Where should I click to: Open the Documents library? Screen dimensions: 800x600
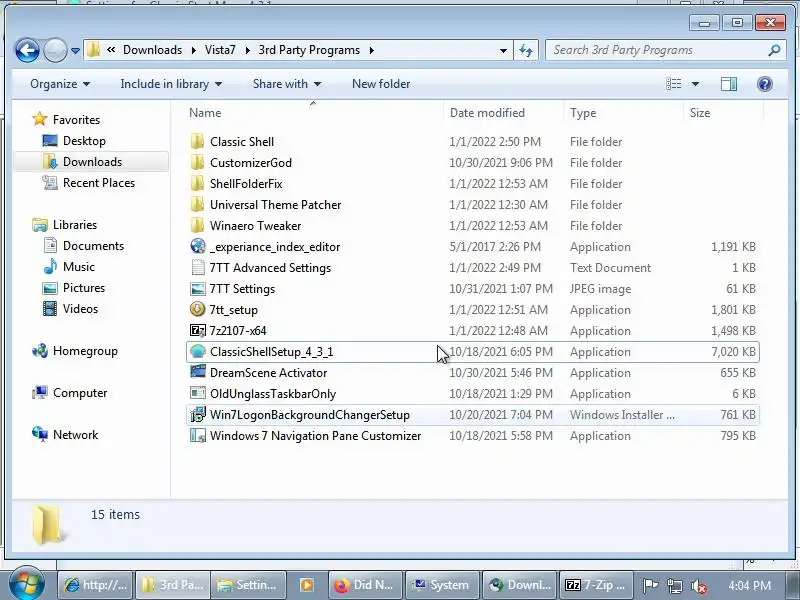click(x=93, y=246)
